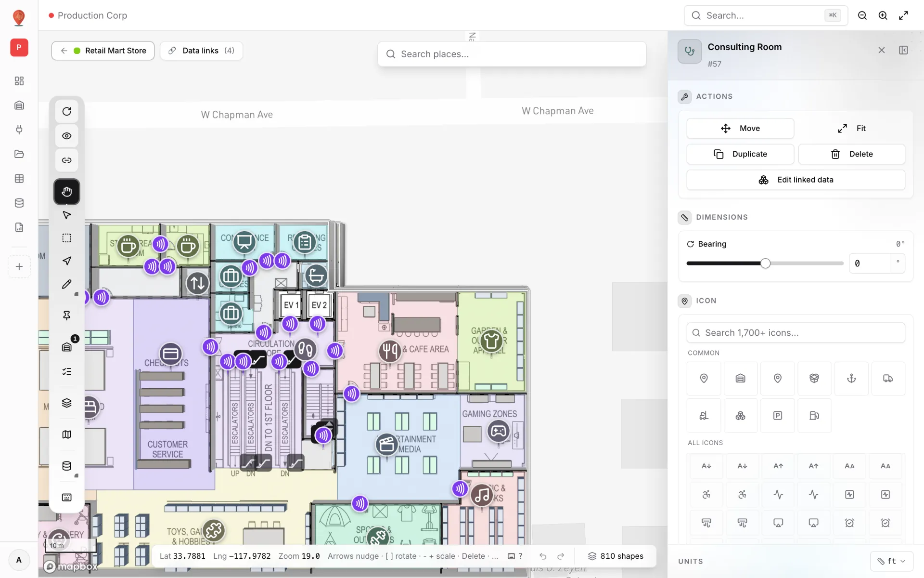Open Edit linked data

(796, 180)
